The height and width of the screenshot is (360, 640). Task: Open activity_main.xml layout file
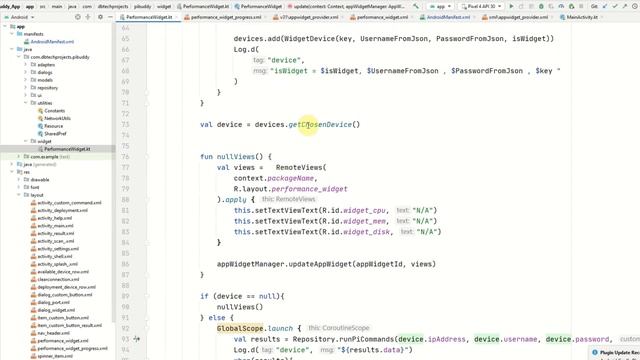(x=56, y=226)
